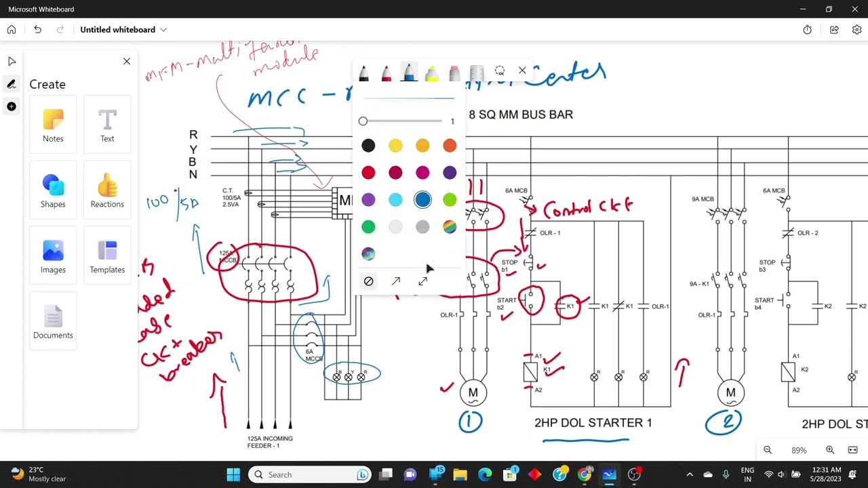The width and height of the screenshot is (868, 488).
Task: Go to Whiteboard home
Action: (x=12, y=30)
